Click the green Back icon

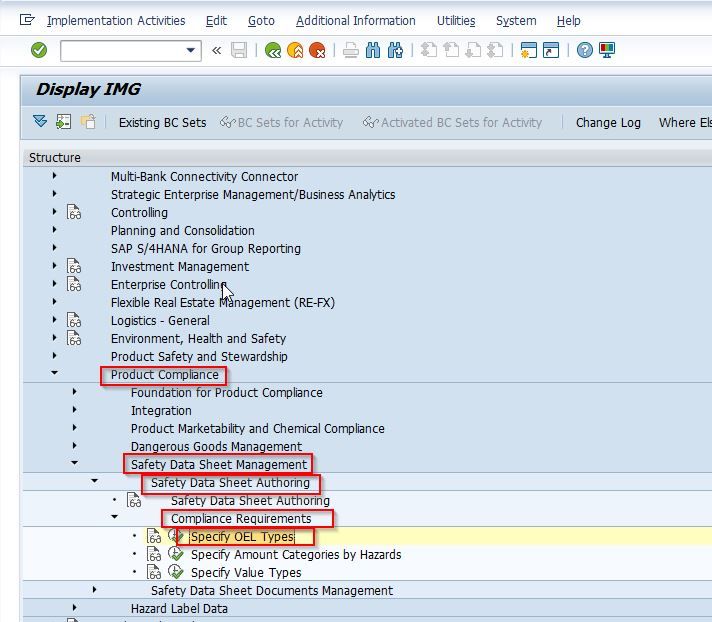[273, 50]
